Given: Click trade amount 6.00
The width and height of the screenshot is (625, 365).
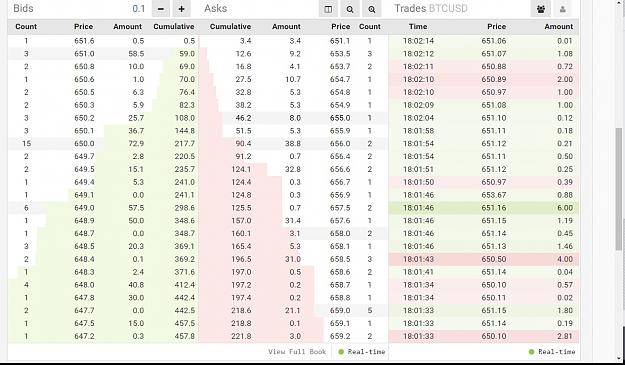Looking at the screenshot, I should click(565, 208).
